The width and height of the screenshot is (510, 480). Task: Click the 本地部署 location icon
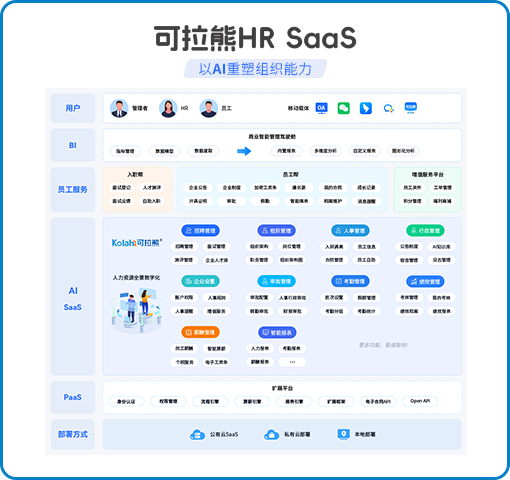tap(343, 434)
